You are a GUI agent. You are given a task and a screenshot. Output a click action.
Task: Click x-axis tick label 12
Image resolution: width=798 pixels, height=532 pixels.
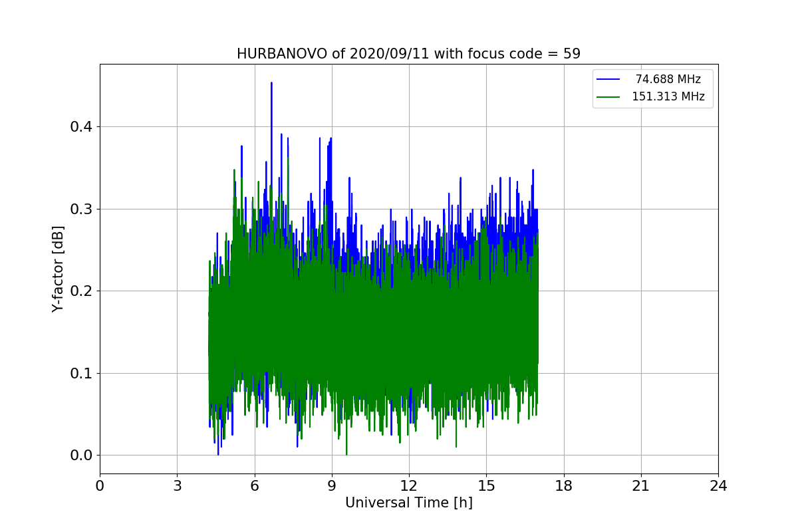click(x=409, y=486)
